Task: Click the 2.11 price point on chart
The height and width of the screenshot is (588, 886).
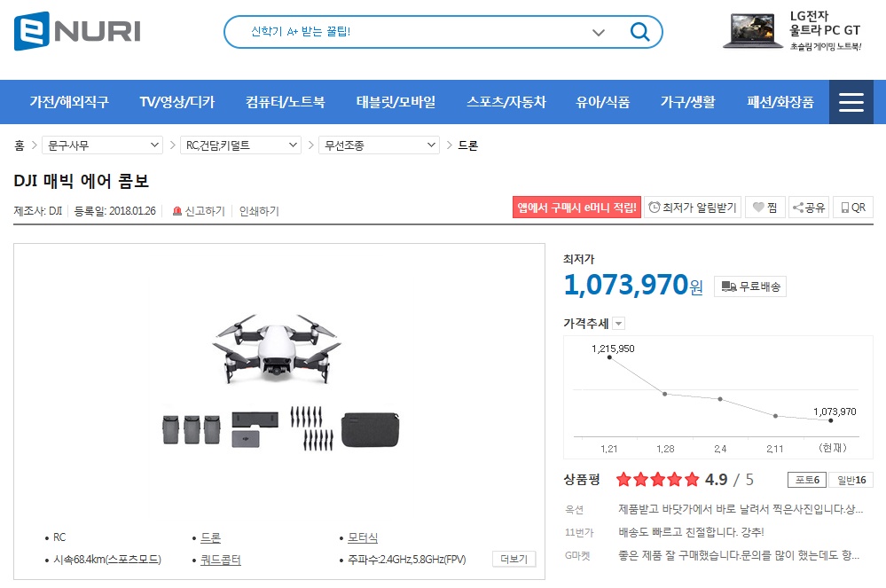Action: click(x=775, y=416)
